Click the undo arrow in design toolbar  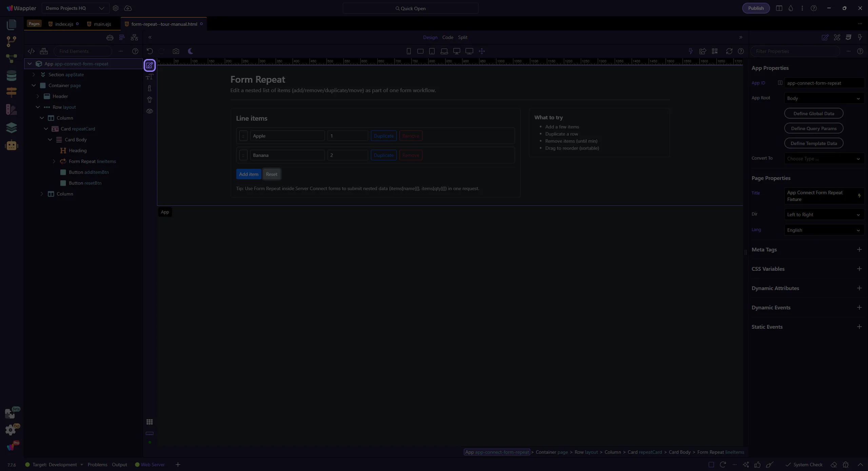click(150, 51)
